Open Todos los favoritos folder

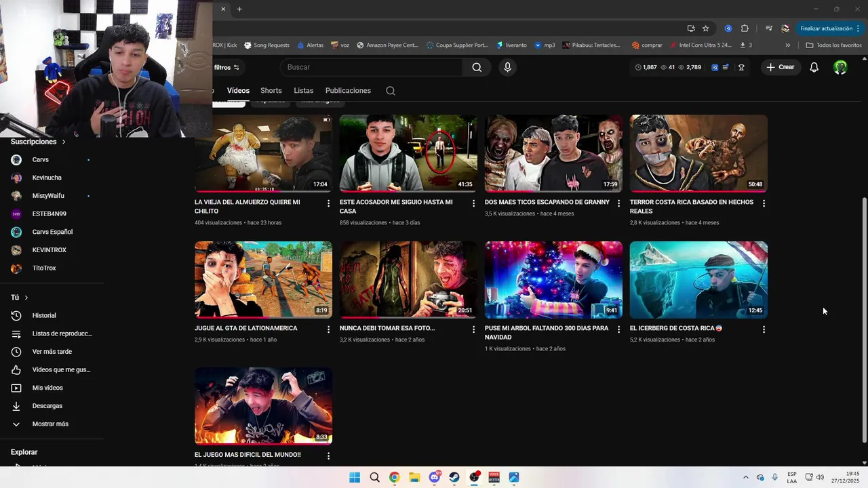click(834, 45)
